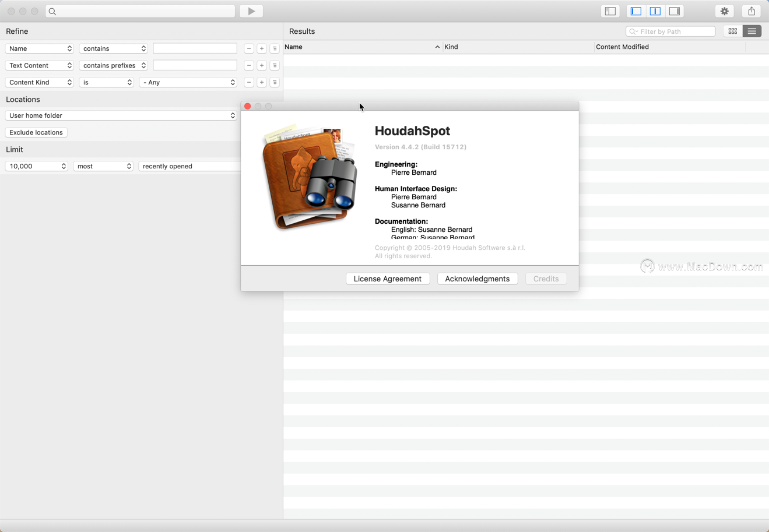Open the 'contains prefixes' dropdown
Viewport: 769px width, 532px height.
click(114, 65)
